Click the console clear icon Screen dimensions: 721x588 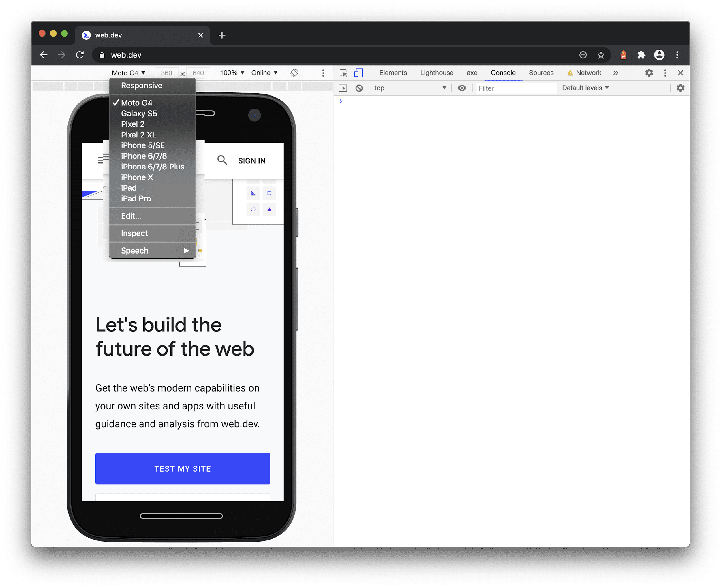point(360,88)
